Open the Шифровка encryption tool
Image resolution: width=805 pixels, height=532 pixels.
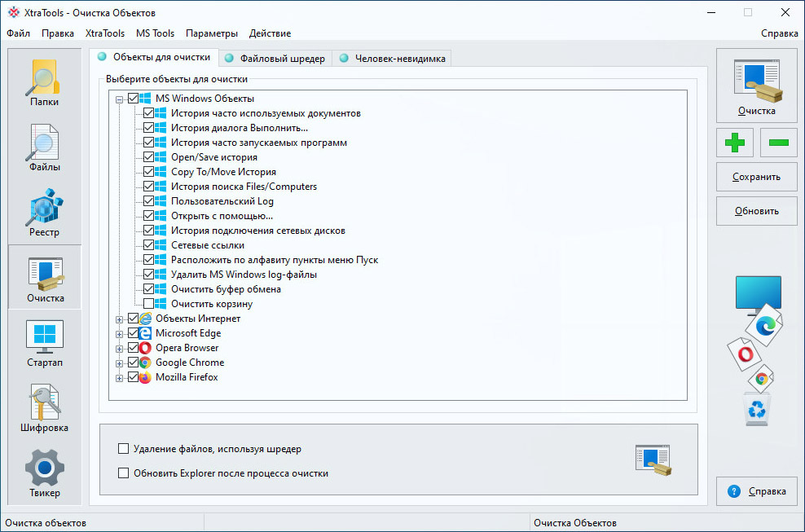(44, 407)
